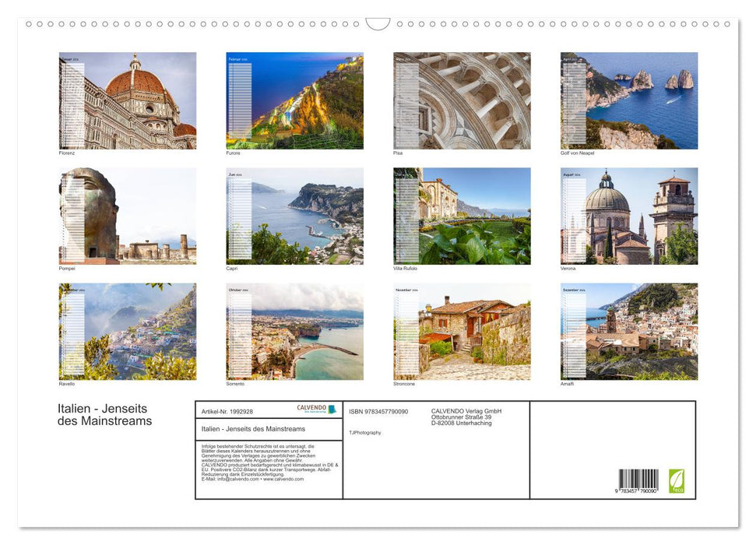Click the Golf von Neapel image
The height and width of the screenshot is (545, 756).
[x=628, y=100]
